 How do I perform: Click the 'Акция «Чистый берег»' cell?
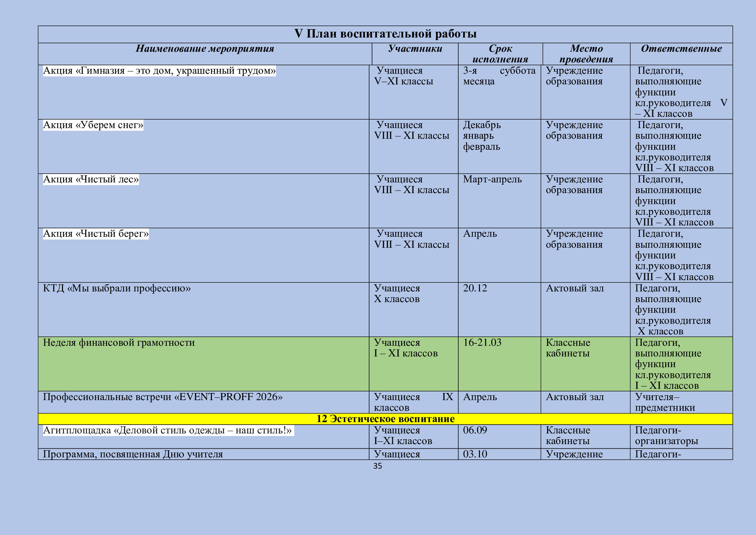(96, 234)
